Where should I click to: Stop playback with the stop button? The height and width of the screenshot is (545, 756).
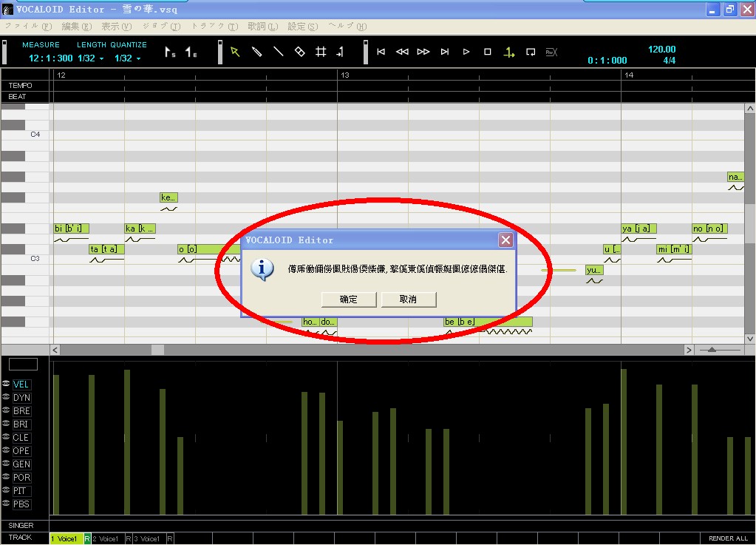click(x=488, y=52)
